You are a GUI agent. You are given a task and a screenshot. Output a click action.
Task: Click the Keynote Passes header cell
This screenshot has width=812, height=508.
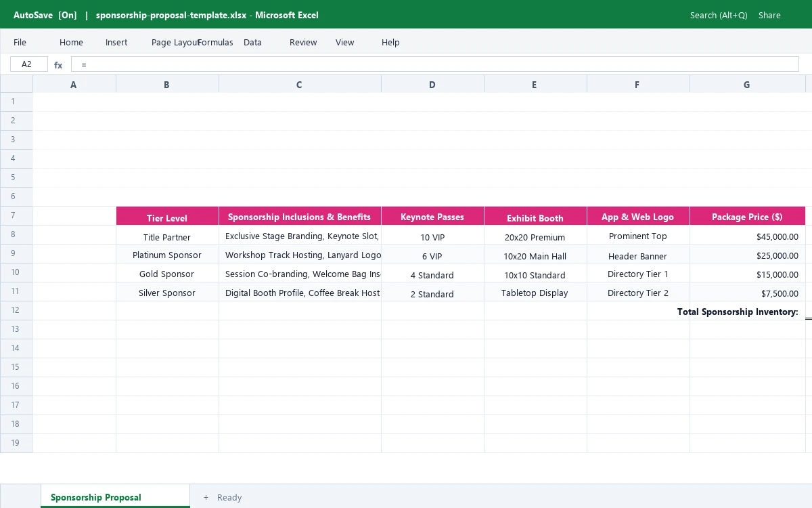click(x=432, y=216)
